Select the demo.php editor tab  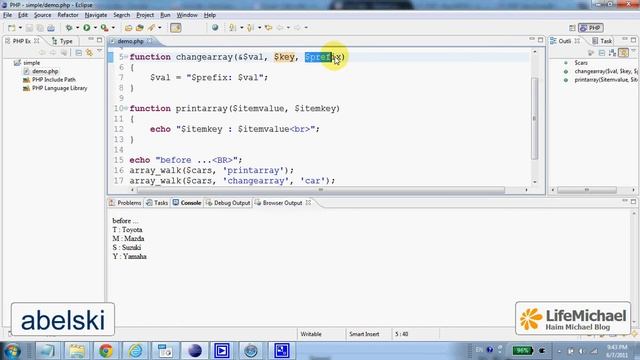coord(130,41)
